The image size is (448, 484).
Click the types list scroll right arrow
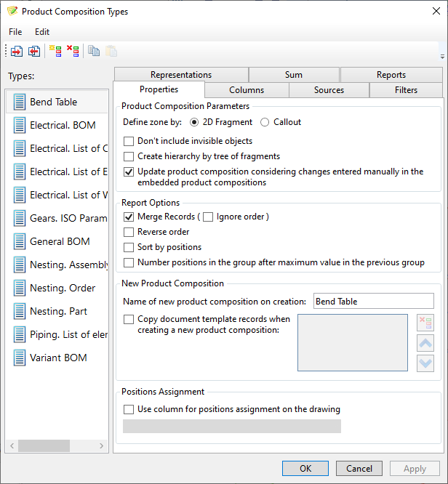pyautogui.click(x=101, y=445)
